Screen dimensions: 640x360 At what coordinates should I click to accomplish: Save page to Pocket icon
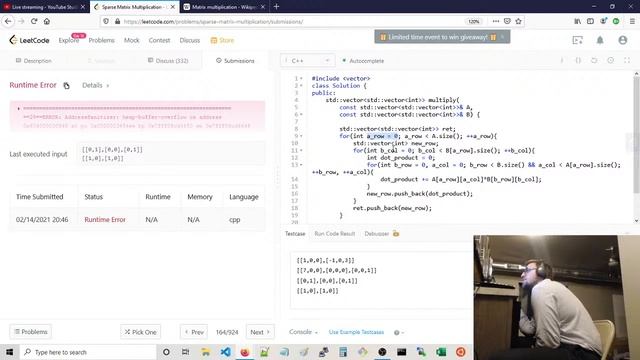pyautogui.click(x=507, y=21)
